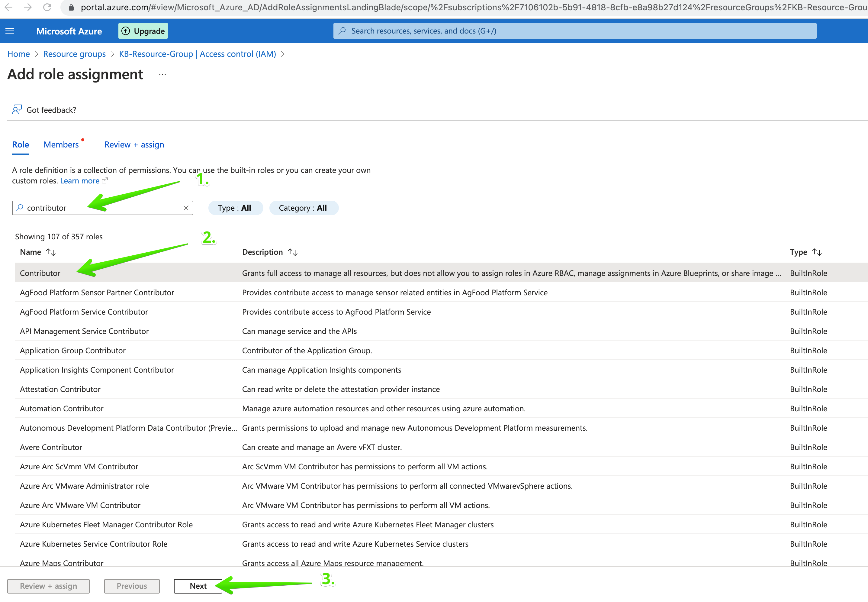
Task: Focus the global Search resources box
Action: pos(575,31)
